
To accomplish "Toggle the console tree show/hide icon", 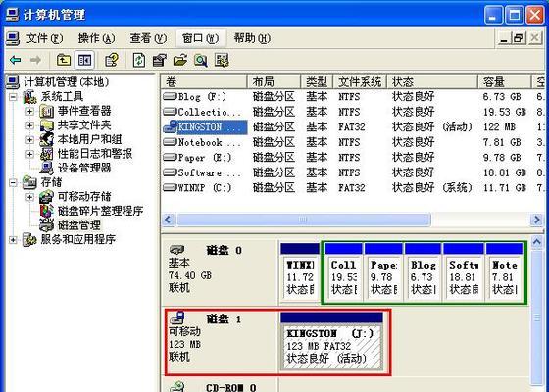I will pyautogui.click(x=84, y=60).
